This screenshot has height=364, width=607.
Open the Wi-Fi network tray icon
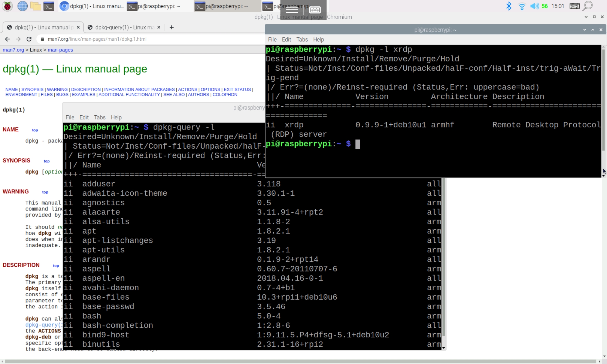522,6
